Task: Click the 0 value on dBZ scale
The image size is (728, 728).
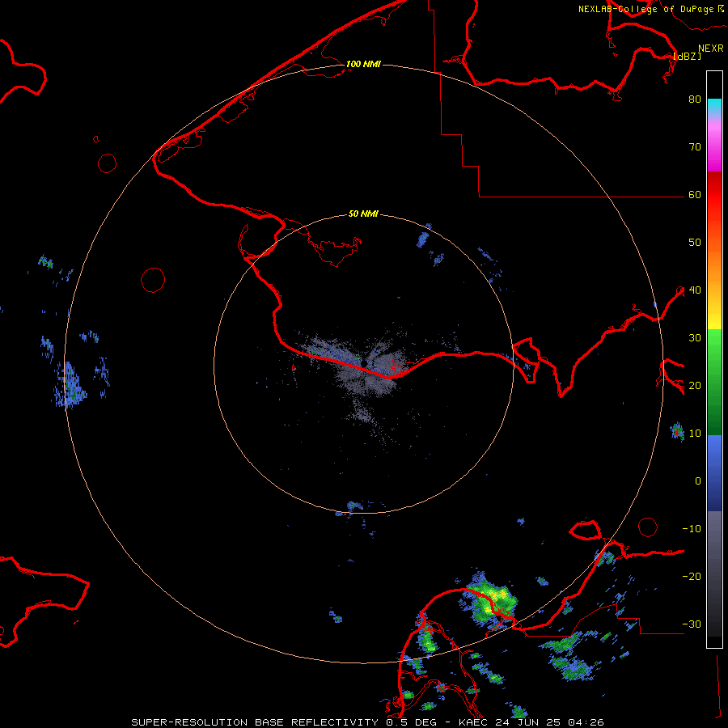Action: [698, 481]
